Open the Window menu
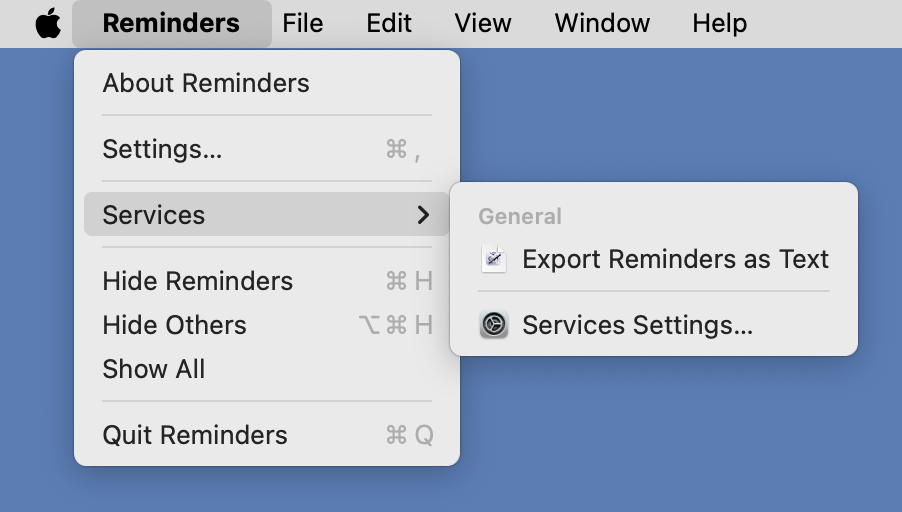Viewport: 902px width, 512px height. tap(602, 23)
